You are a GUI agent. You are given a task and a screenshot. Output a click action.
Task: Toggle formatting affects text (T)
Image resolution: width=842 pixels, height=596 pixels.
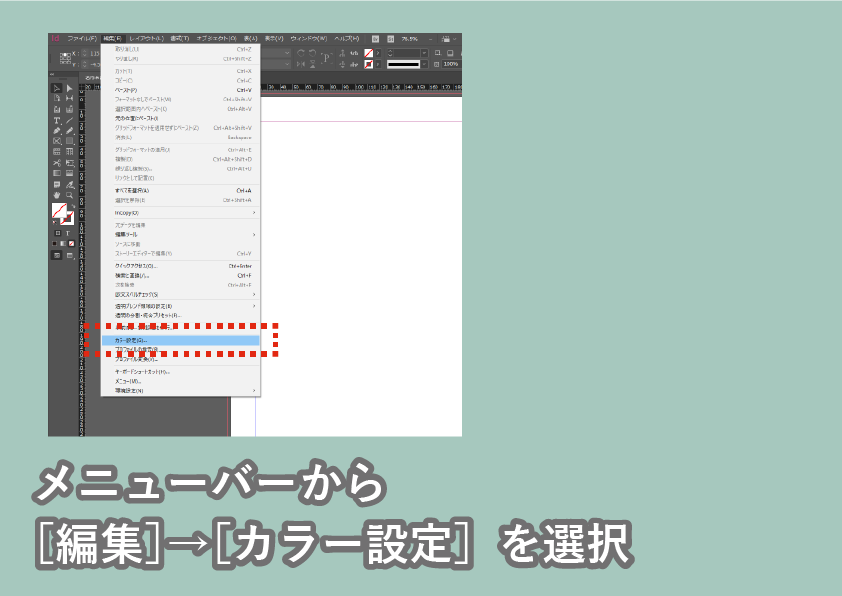click(68, 233)
